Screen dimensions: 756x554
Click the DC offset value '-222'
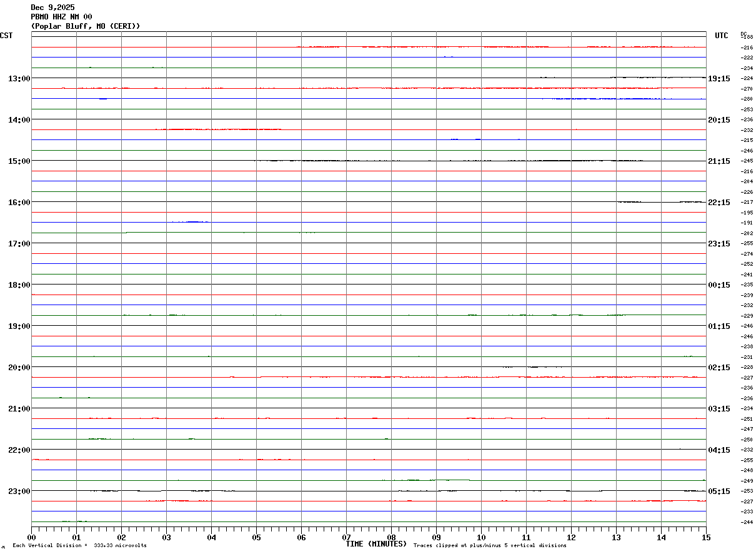(747, 58)
